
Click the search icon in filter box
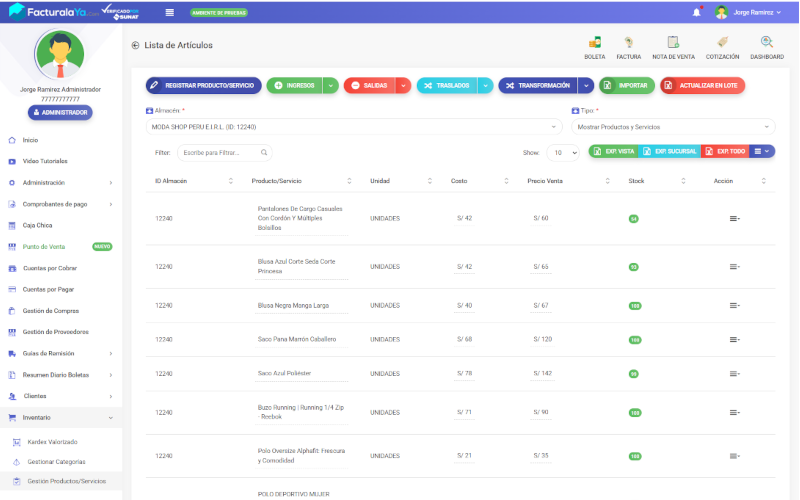click(x=264, y=153)
